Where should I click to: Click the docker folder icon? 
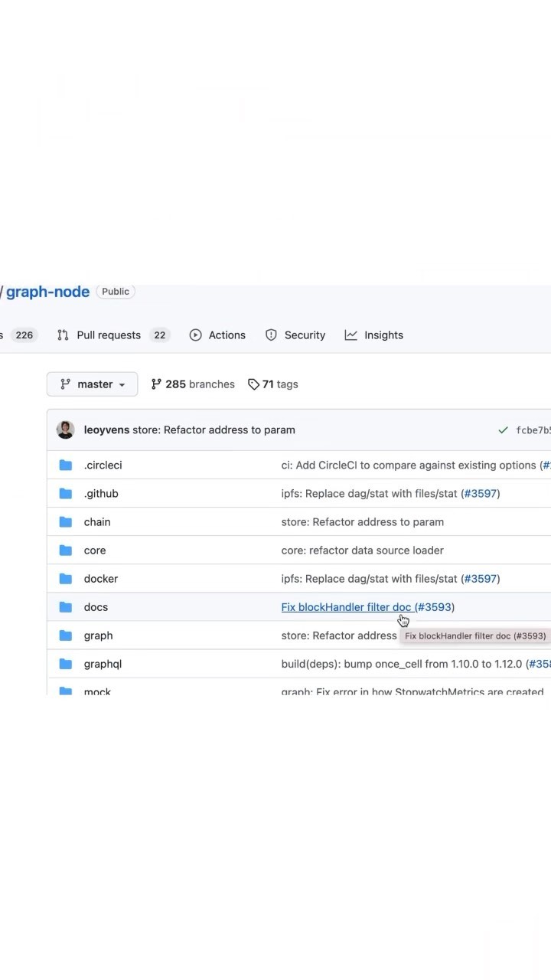click(66, 579)
